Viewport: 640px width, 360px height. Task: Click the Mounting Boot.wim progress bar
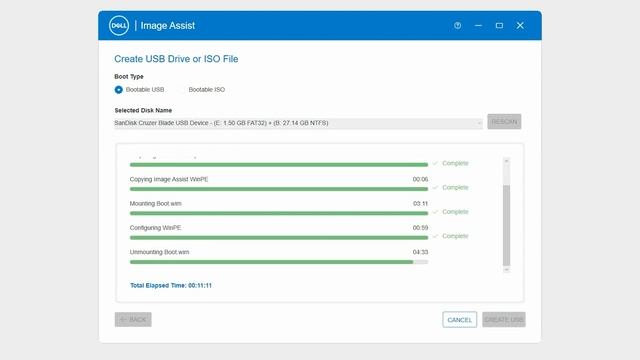[x=279, y=213]
